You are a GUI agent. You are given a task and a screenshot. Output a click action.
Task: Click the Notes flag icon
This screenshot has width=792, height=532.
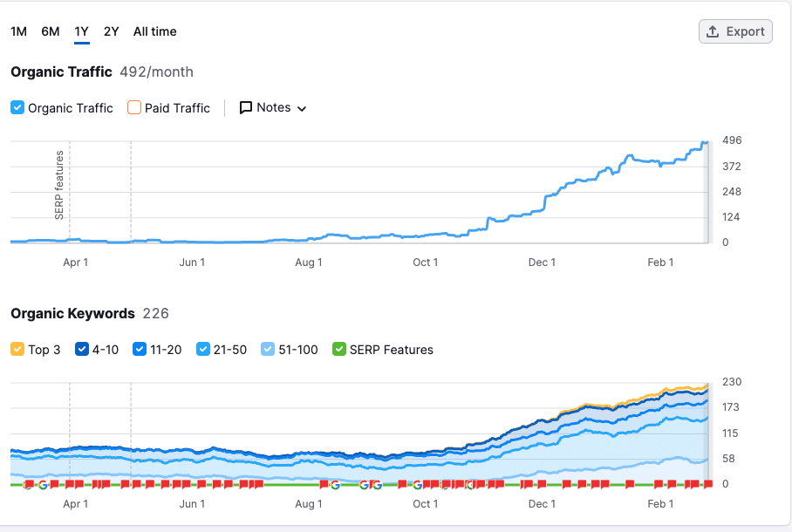coord(249,107)
